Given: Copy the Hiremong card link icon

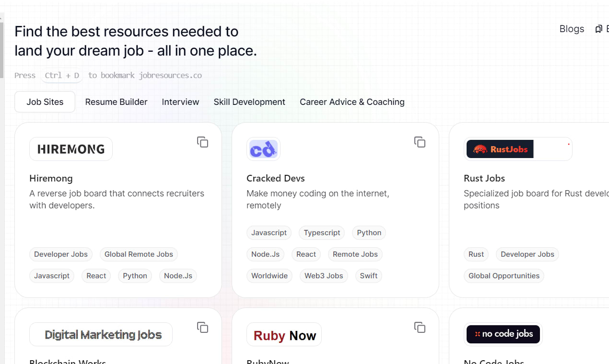Looking at the screenshot, I should [202, 142].
